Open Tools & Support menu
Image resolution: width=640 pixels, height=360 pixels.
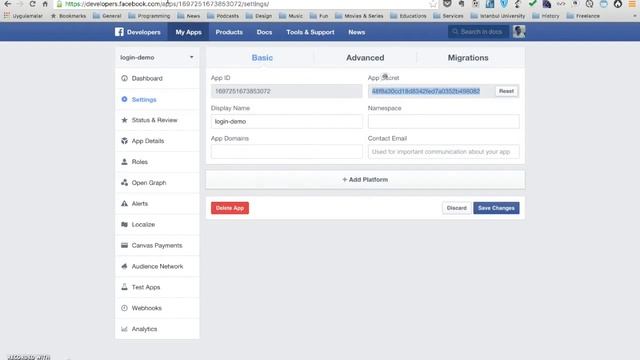310,32
